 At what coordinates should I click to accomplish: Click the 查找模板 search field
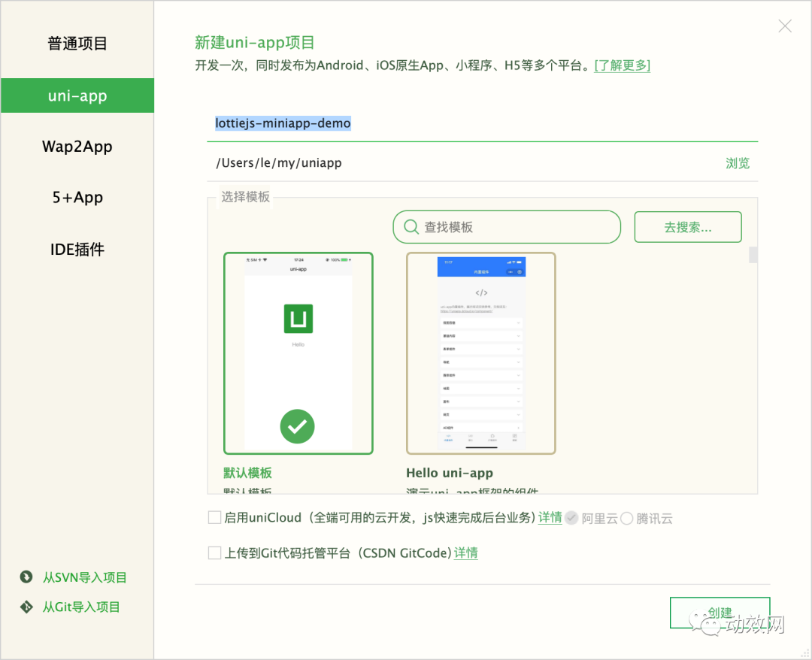507,227
